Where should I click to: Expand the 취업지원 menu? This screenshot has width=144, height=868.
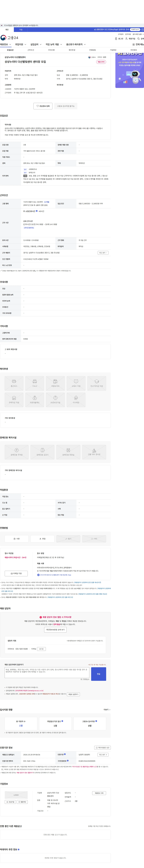(21, 44)
